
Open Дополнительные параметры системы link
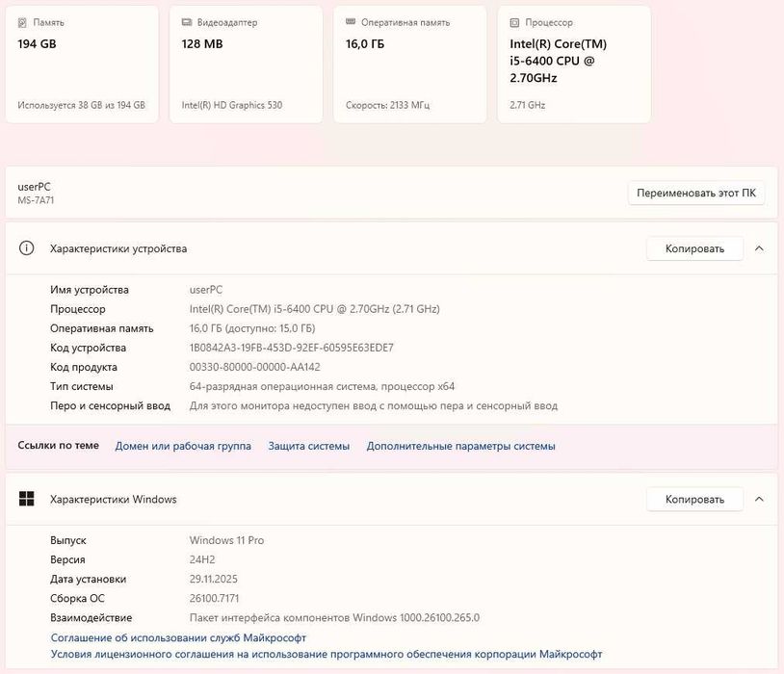coord(461,446)
